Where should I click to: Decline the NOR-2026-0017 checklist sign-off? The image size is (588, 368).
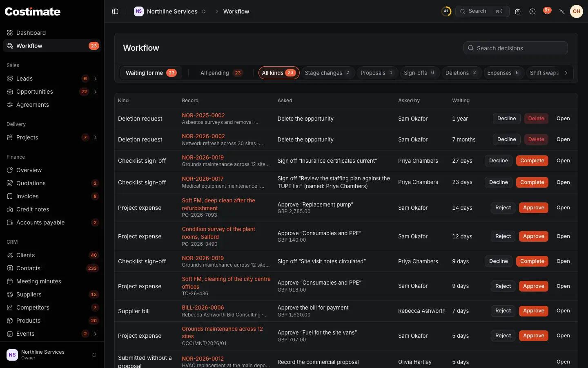click(x=499, y=182)
